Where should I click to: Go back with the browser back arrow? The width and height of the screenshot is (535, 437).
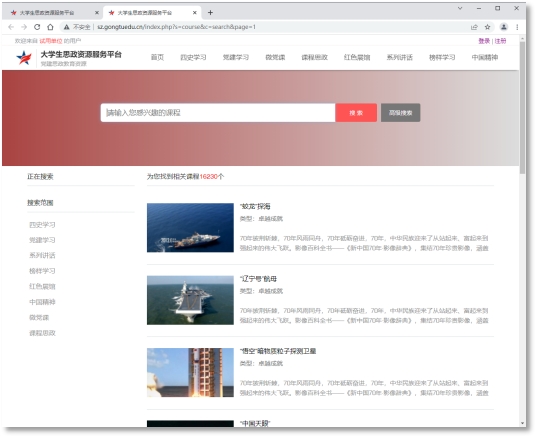coord(11,27)
